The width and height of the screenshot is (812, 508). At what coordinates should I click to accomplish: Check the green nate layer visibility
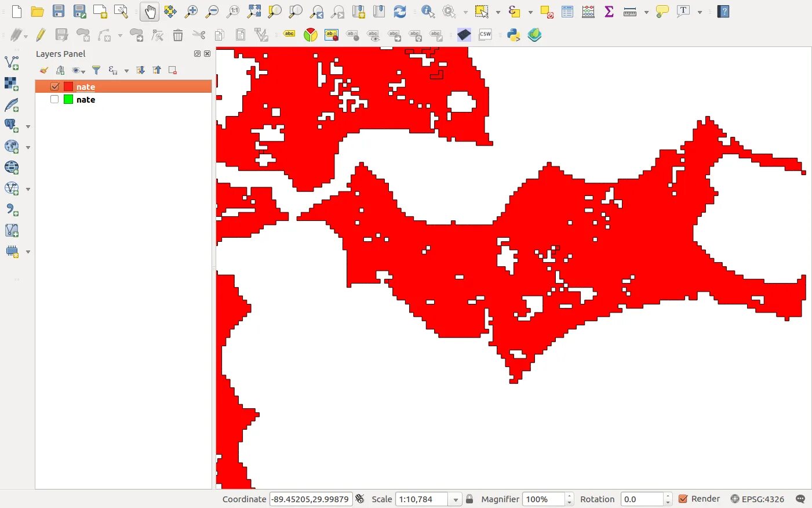coord(54,100)
